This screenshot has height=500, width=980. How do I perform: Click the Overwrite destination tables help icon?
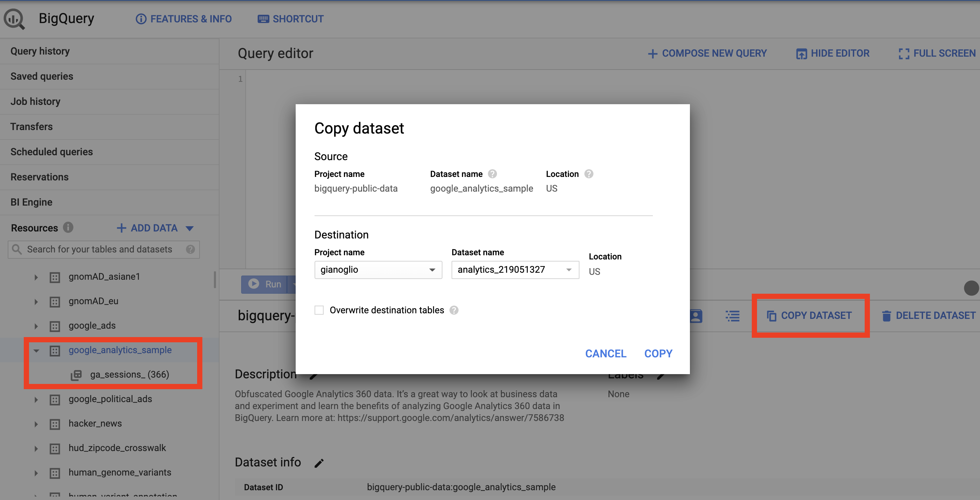[x=454, y=310]
